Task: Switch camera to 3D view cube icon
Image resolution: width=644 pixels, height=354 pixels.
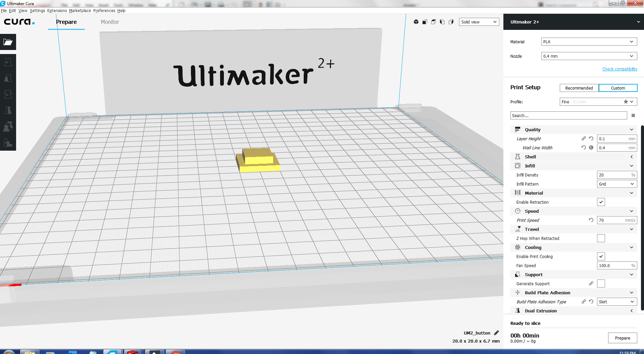Action: click(416, 22)
